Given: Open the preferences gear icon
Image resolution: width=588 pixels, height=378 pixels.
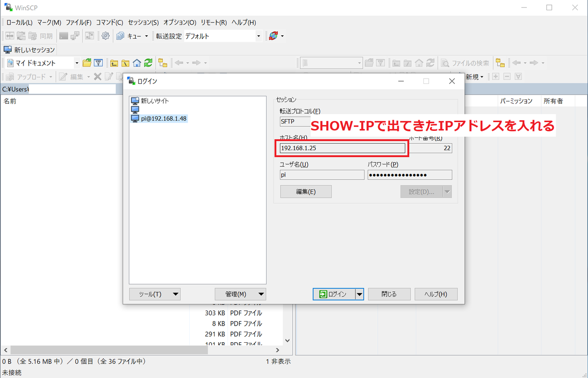Looking at the screenshot, I should 105,36.
